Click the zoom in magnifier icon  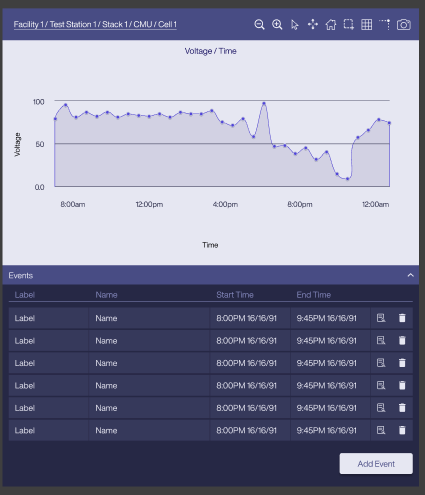[x=277, y=25]
